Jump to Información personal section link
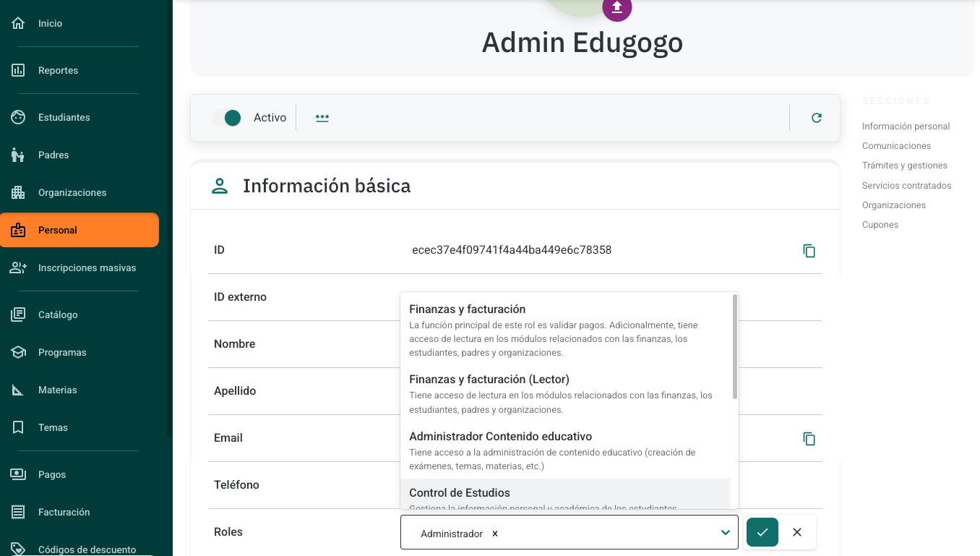 pyautogui.click(x=906, y=127)
